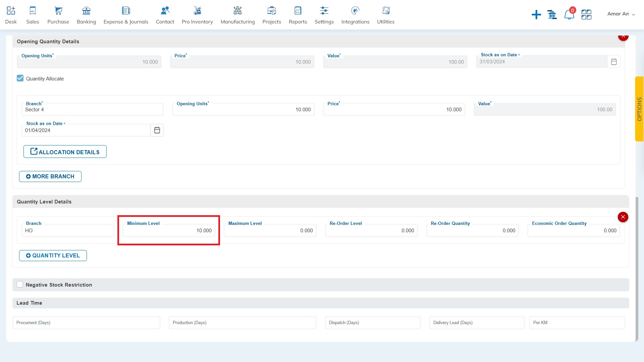The width and height of the screenshot is (644, 362).
Task: Open the Pro Inventory module
Action: [x=197, y=15]
